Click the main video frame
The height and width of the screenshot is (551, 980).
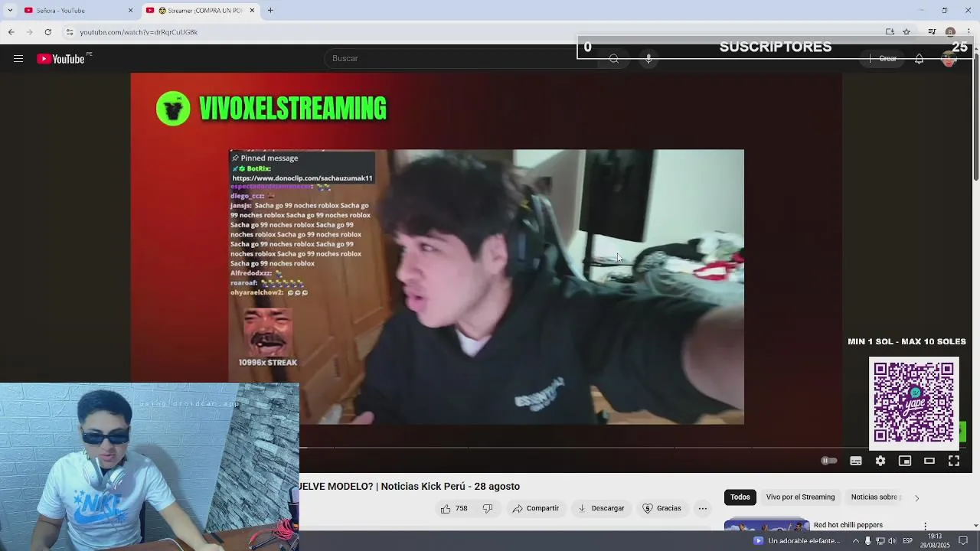(x=486, y=287)
